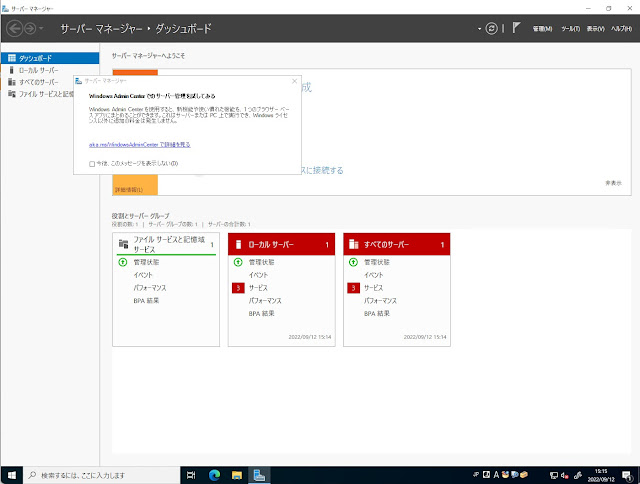Open 管理状態 in the ローカル サーバー tile
The width and height of the screenshot is (640, 484).
[262, 262]
